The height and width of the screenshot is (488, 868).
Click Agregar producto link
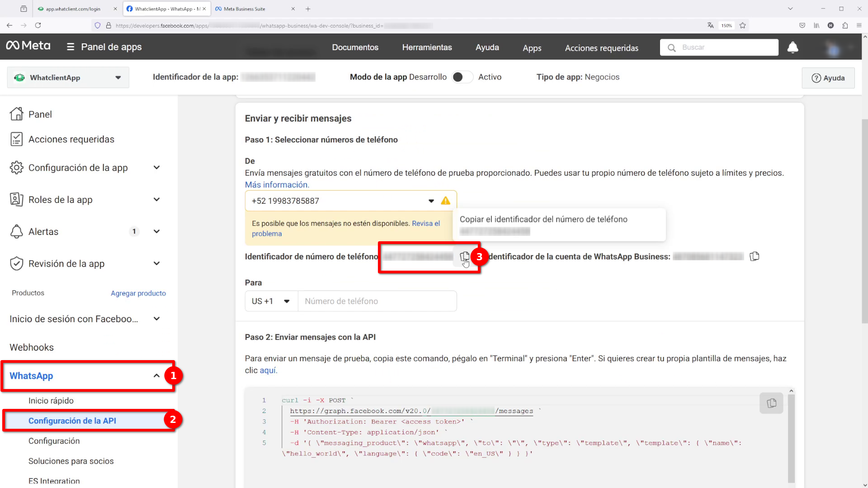[x=138, y=293]
